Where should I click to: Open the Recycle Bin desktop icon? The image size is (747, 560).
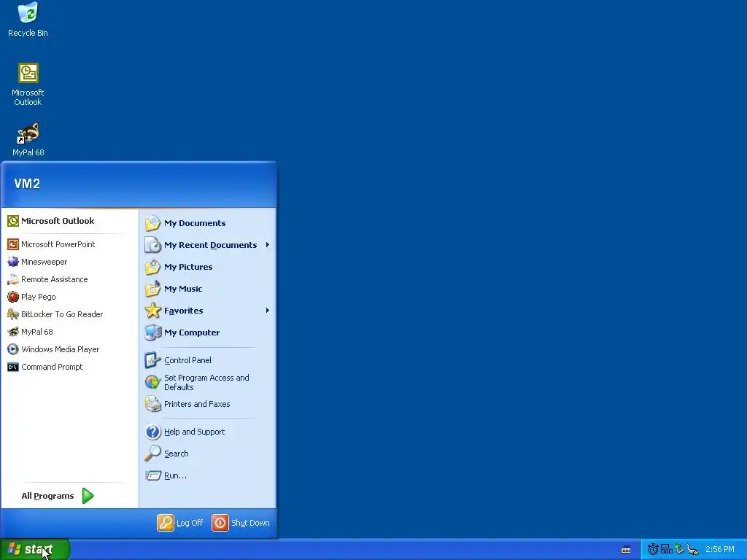pyautogui.click(x=28, y=19)
